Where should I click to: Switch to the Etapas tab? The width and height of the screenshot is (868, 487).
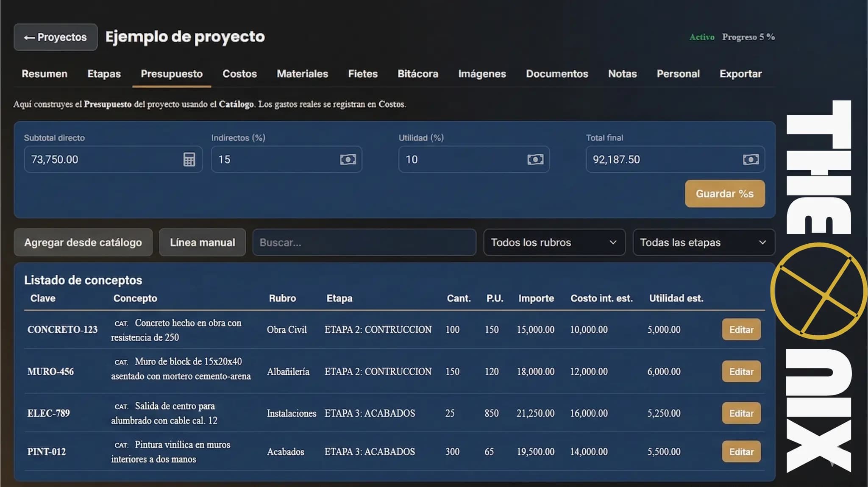click(x=104, y=74)
